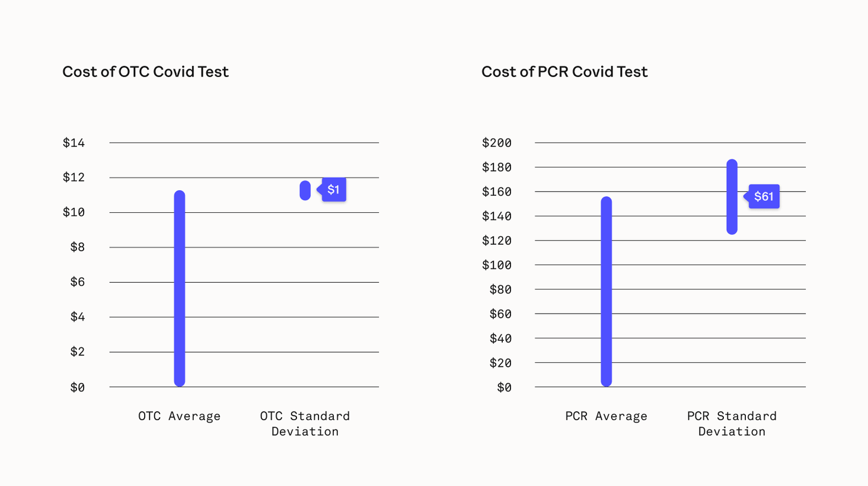Select the $180 y-axis tick label

[x=497, y=167]
